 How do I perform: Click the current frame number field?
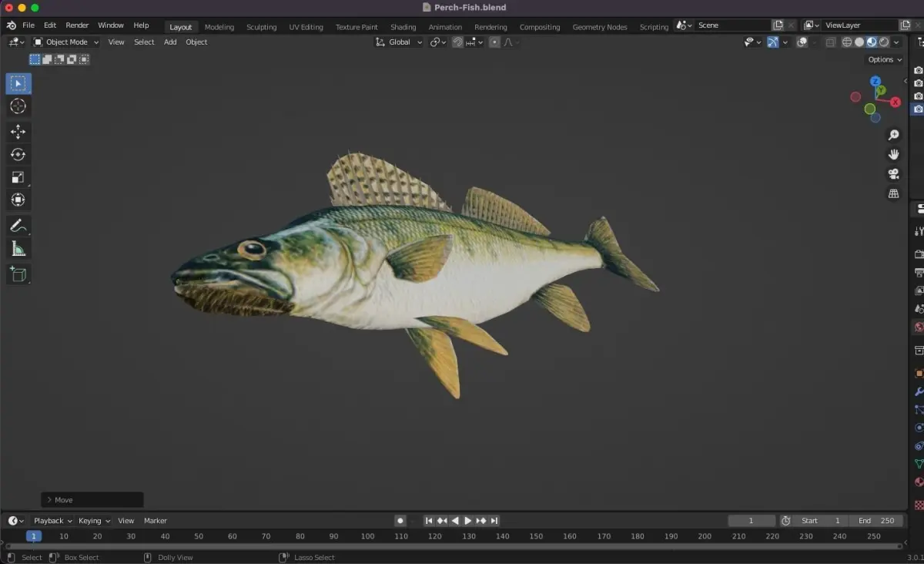[752, 521]
